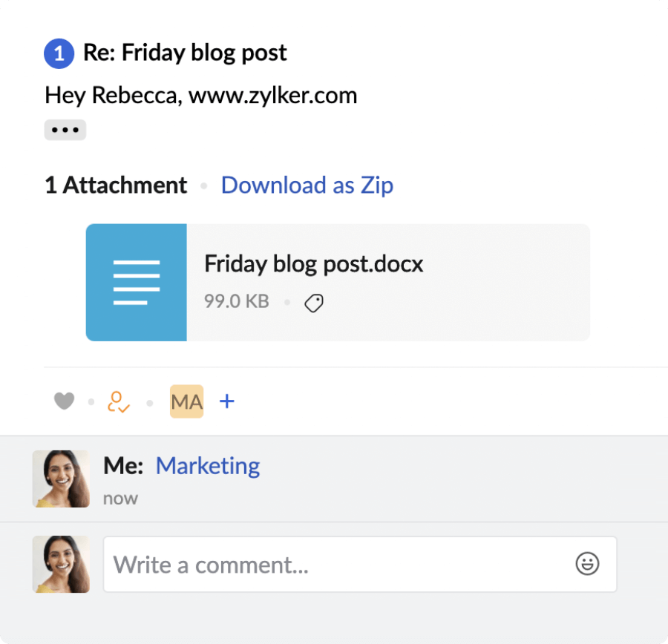Click the tag icon on attachment

(x=314, y=303)
